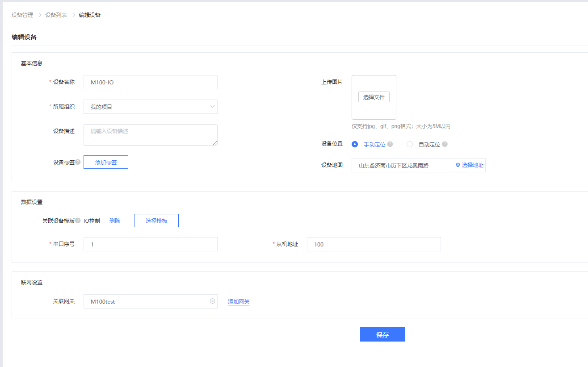This screenshot has height=367, width=588.
Task: Open the 关联网关 M100test selector
Action: pyautogui.click(x=145, y=301)
